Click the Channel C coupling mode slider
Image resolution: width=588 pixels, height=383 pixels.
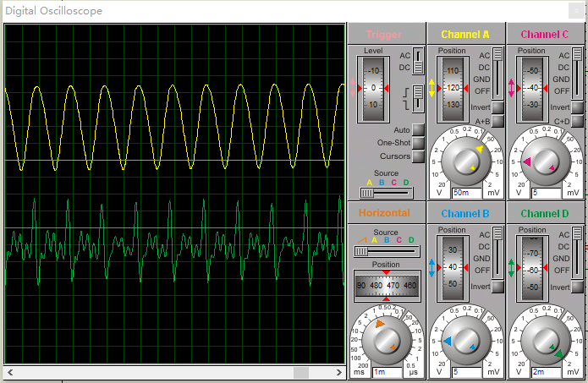(577, 73)
